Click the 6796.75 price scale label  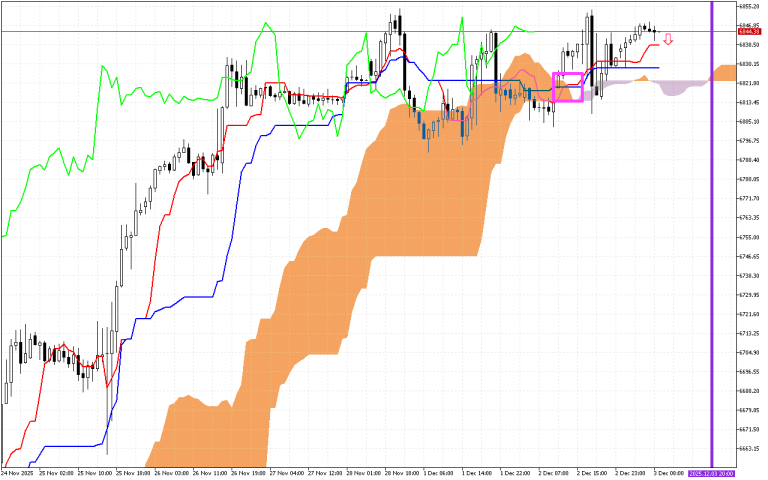[749, 141]
